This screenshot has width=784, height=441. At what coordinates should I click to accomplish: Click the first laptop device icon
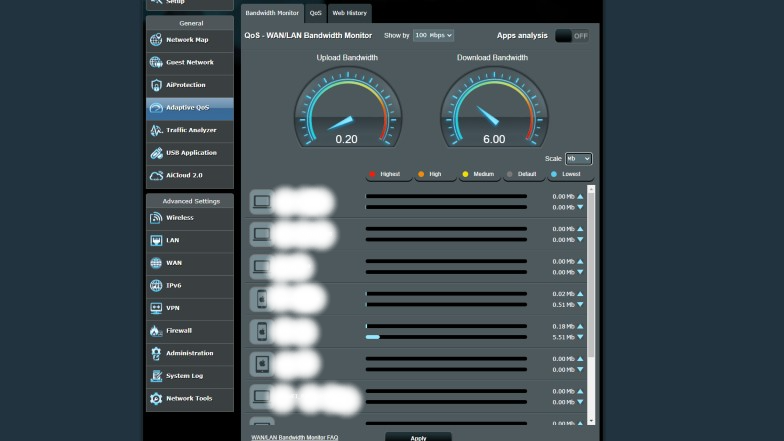point(262,202)
